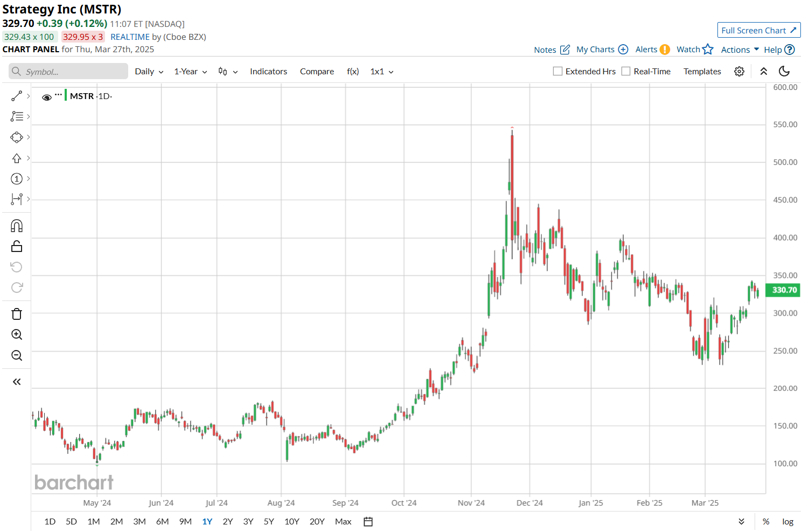Toggle percent scale mode
The image size is (802, 532).
click(x=766, y=521)
